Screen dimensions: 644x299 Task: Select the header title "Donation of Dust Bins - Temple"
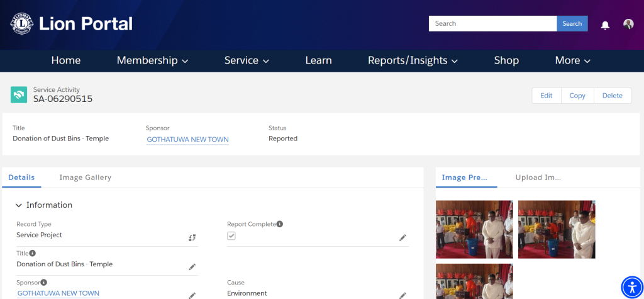pyautogui.click(x=61, y=138)
